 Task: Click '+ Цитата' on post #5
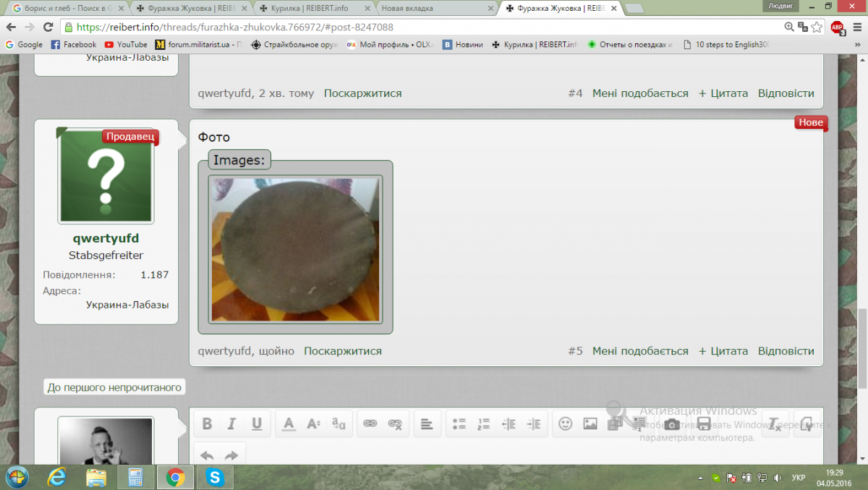click(x=723, y=351)
